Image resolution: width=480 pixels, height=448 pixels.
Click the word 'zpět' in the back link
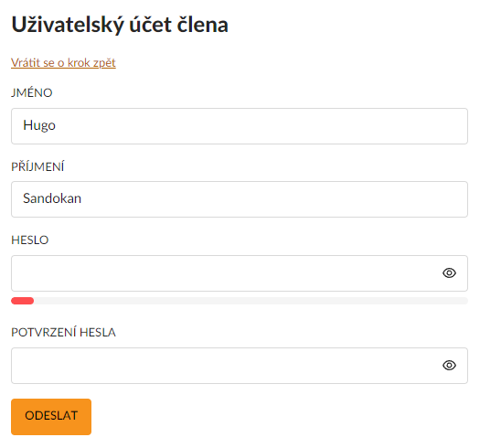104,63
